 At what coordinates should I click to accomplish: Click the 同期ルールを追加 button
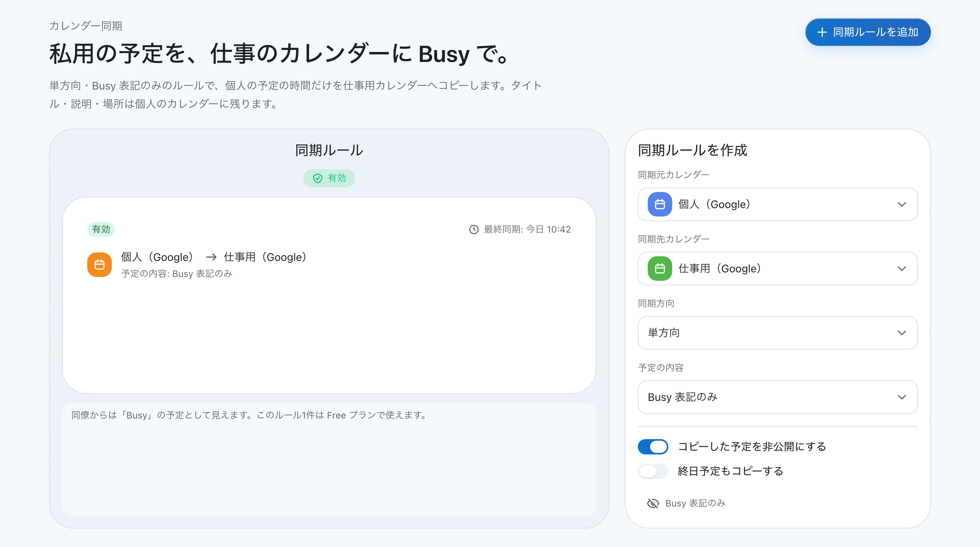pyautogui.click(x=868, y=32)
